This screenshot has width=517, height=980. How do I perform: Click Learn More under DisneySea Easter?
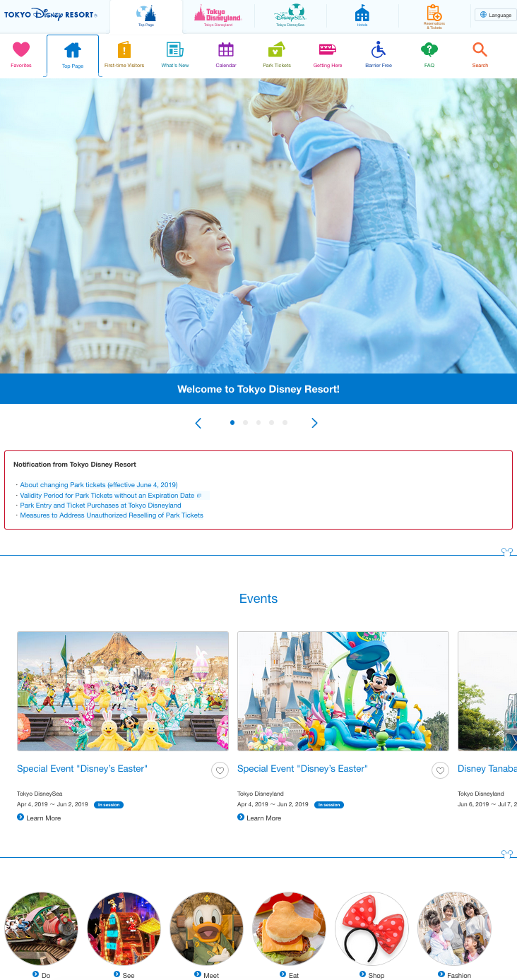tap(39, 818)
